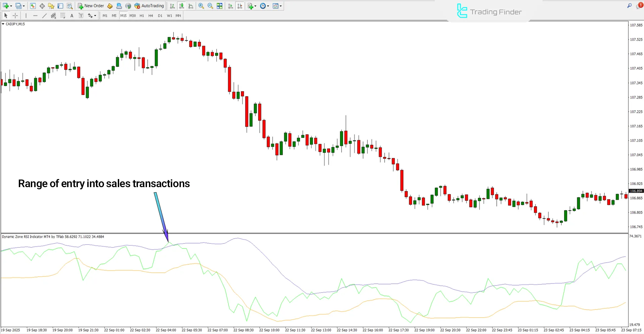Viewport: 644px width, 334px height.
Task: Switch to the H4 timeframe
Action: point(151,15)
